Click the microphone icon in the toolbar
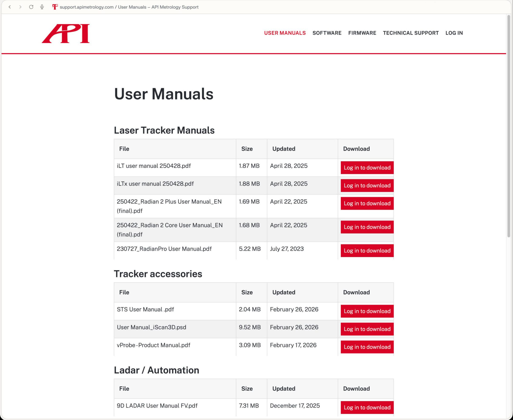This screenshot has height=420, width=513. coord(42,7)
